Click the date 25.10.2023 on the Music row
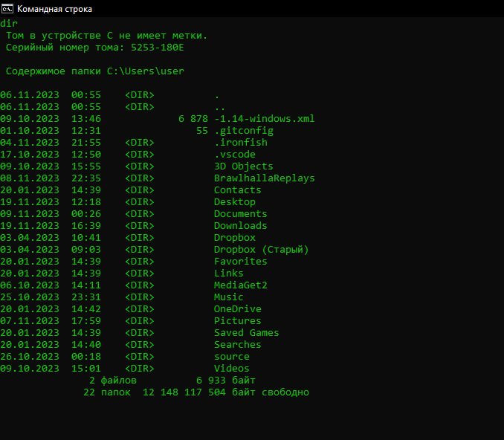The height and width of the screenshot is (440, 504). pyautogui.click(x=30, y=297)
